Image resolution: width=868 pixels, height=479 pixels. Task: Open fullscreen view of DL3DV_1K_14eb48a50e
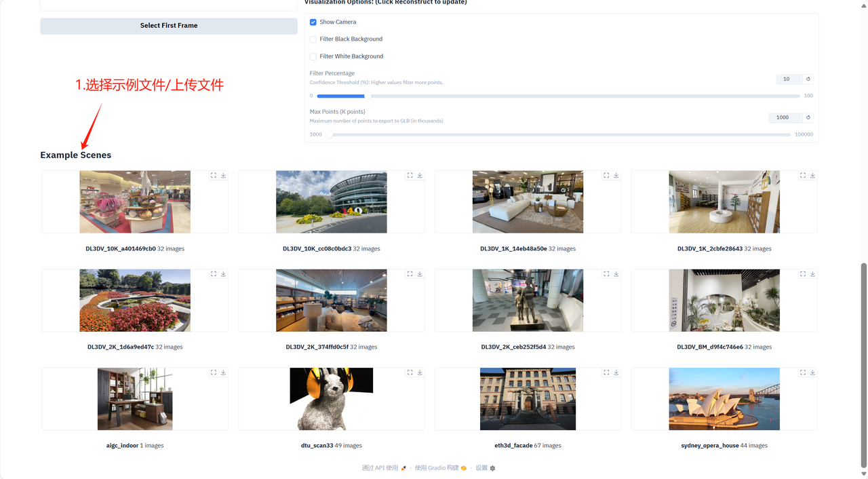tap(606, 175)
